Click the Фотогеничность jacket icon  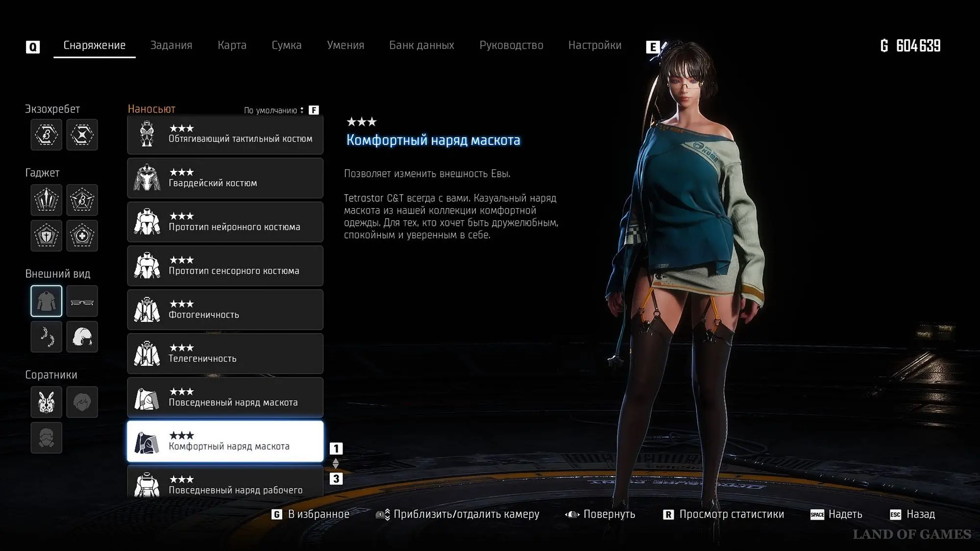(x=147, y=310)
